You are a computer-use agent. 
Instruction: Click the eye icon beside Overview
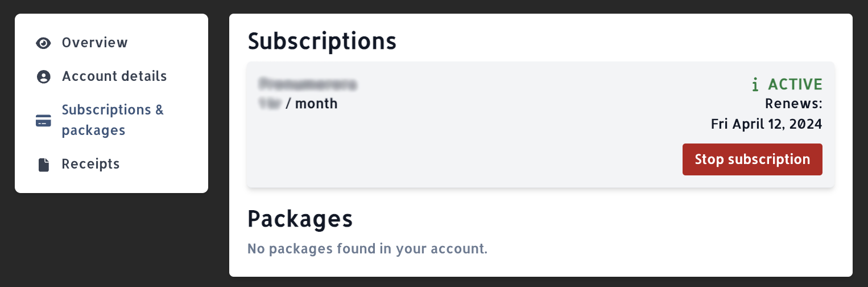click(43, 43)
